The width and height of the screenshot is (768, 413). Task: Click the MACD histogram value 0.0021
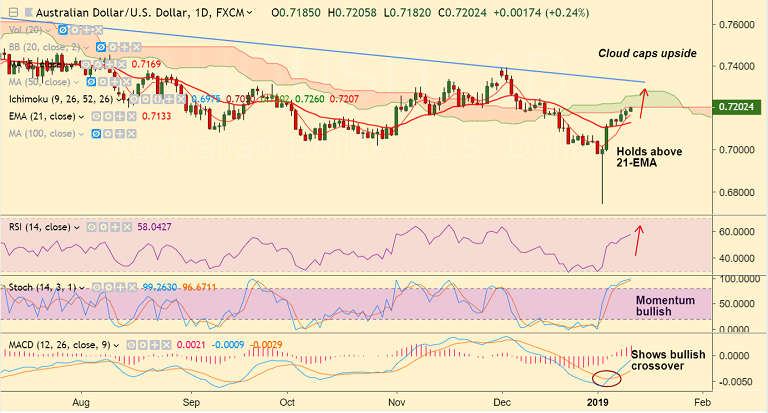point(191,345)
